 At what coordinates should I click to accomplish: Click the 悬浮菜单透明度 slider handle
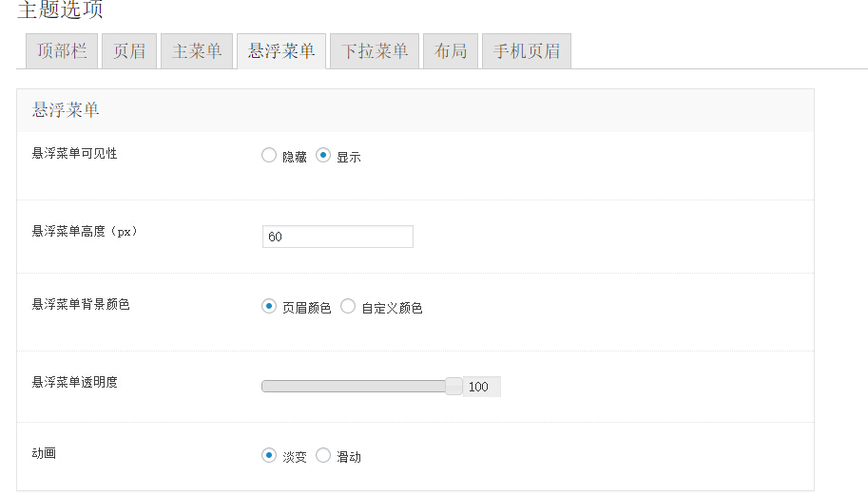[454, 386]
